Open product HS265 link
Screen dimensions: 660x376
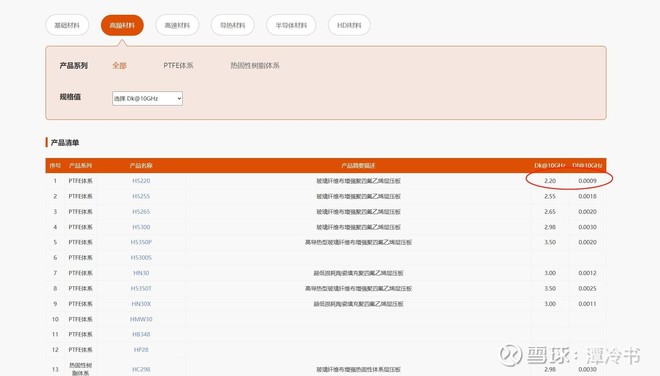141,212
